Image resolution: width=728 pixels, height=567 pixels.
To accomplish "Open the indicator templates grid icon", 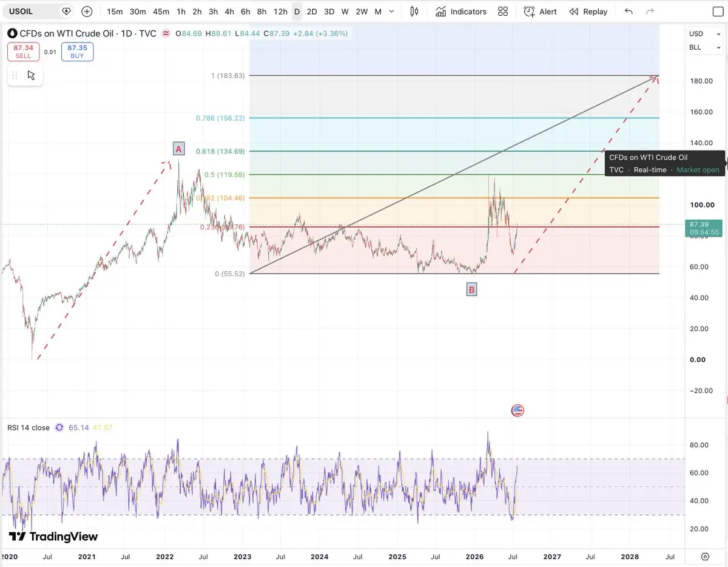I will (x=503, y=12).
